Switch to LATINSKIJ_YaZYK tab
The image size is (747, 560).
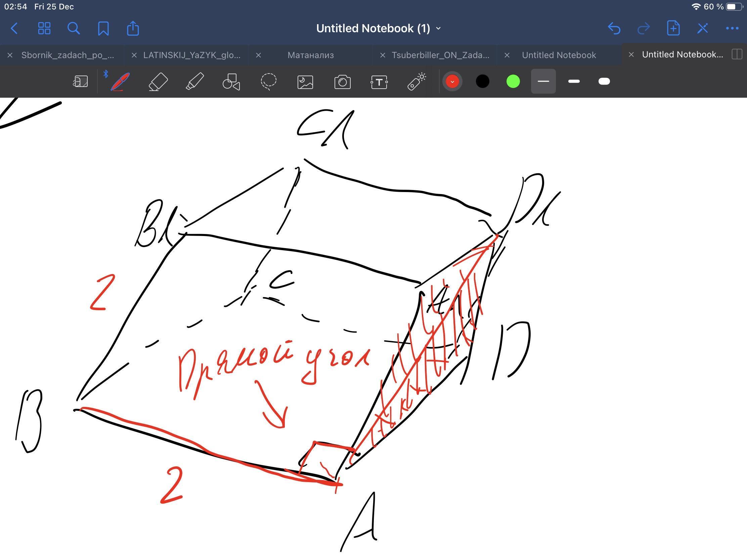[x=191, y=55]
